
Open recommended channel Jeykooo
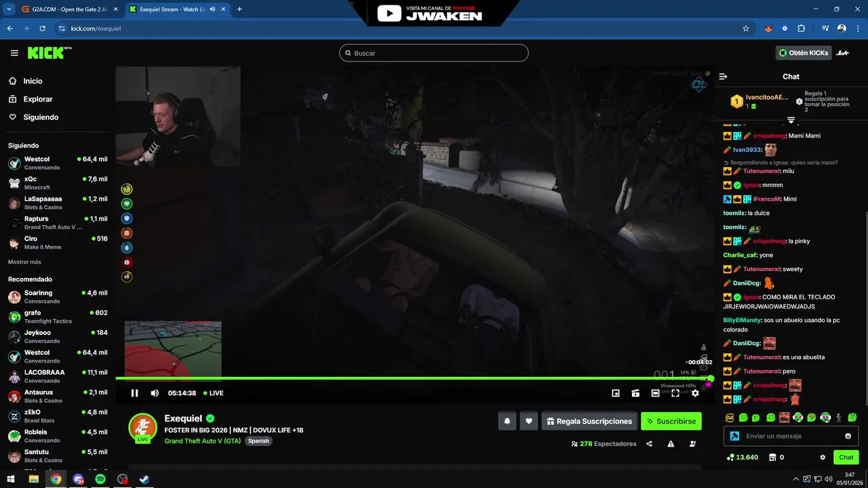(58, 336)
